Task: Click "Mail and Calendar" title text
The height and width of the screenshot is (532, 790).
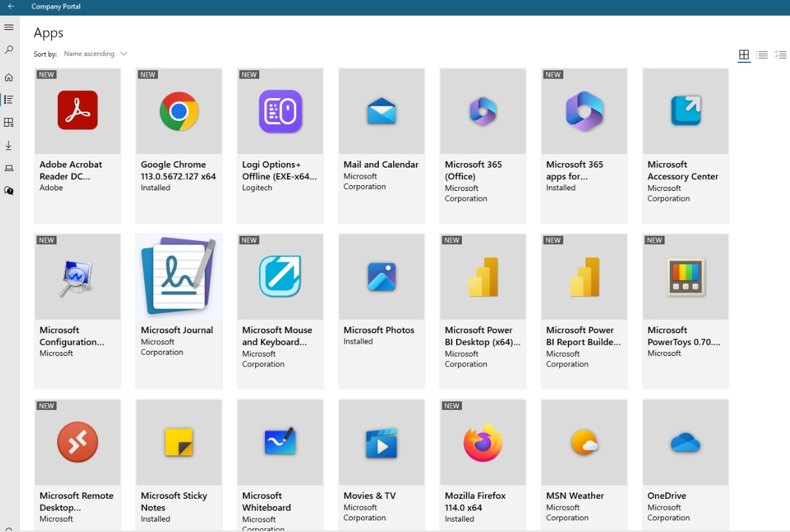Action: 381,165
